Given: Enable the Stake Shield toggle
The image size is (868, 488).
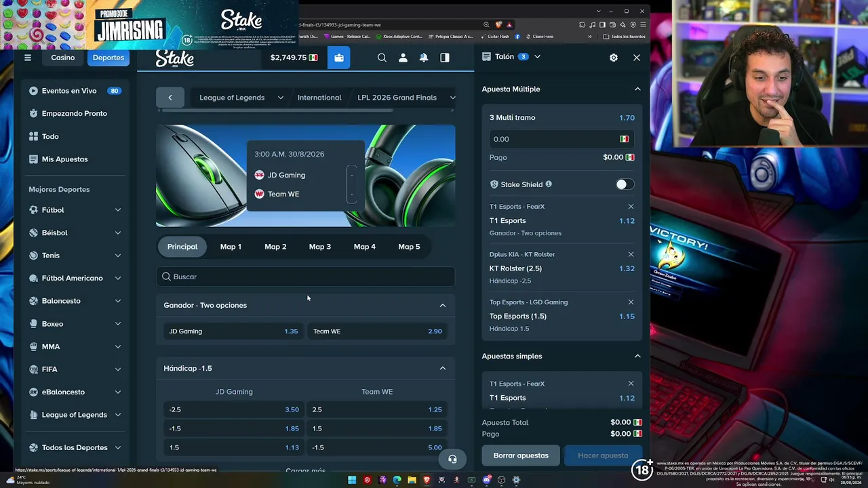Looking at the screenshot, I should (x=625, y=184).
